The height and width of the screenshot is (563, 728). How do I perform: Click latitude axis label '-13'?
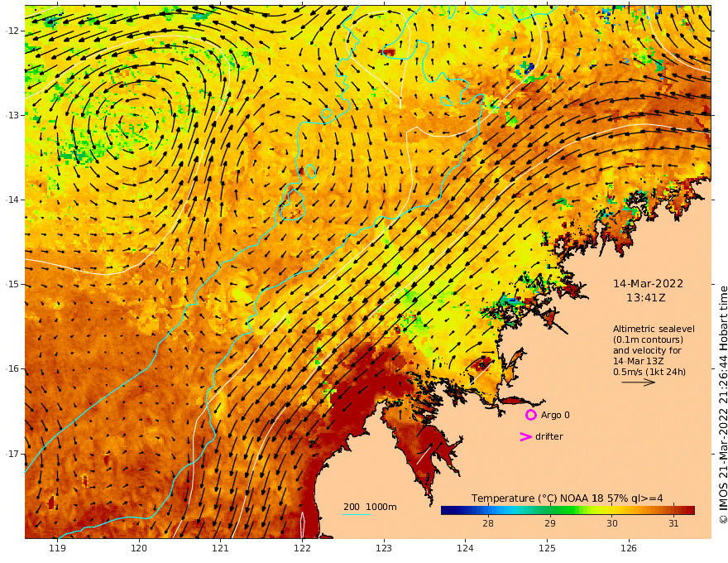[x=12, y=115]
